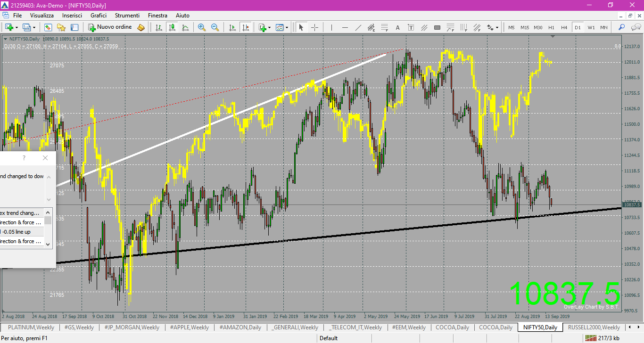Viewport: 644px width, 343px height.
Task: Zoom in the chart
Action: (202, 27)
